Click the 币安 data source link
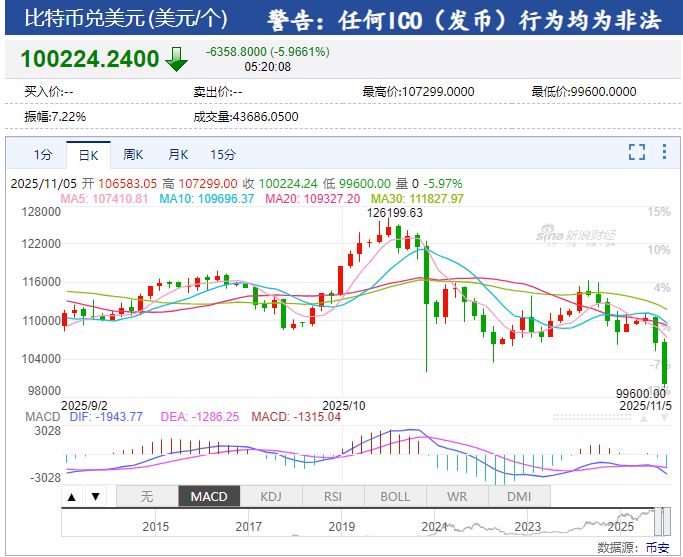The height and width of the screenshot is (557, 683). (657, 547)
